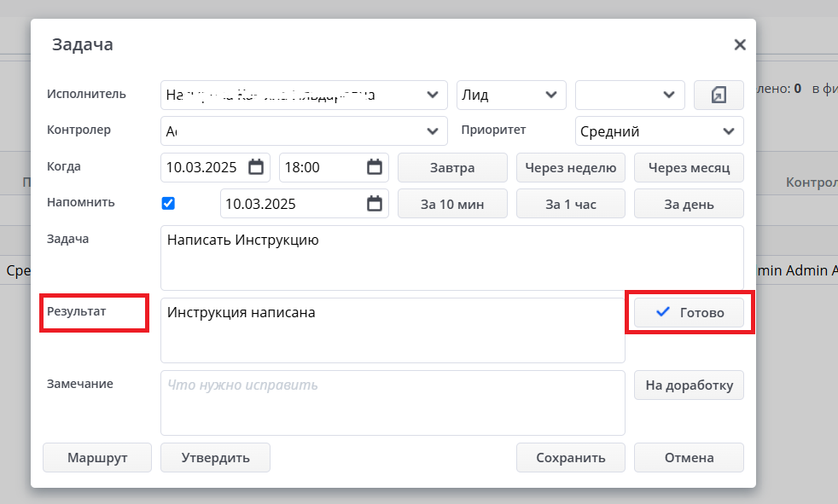Click into the Результат text area 'Инструкция написана'
Screen dimensions: 838x504
tap(393, 331)
